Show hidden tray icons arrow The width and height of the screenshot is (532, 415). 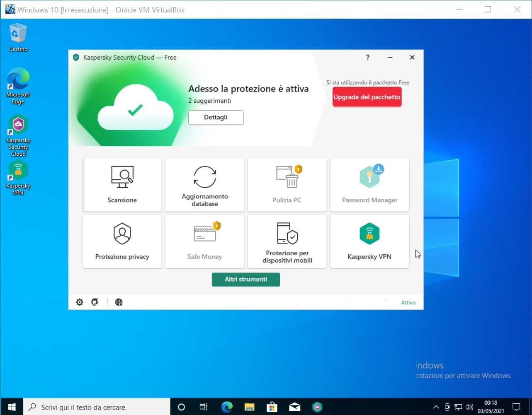pyautogui.click(x=436, y=407)
